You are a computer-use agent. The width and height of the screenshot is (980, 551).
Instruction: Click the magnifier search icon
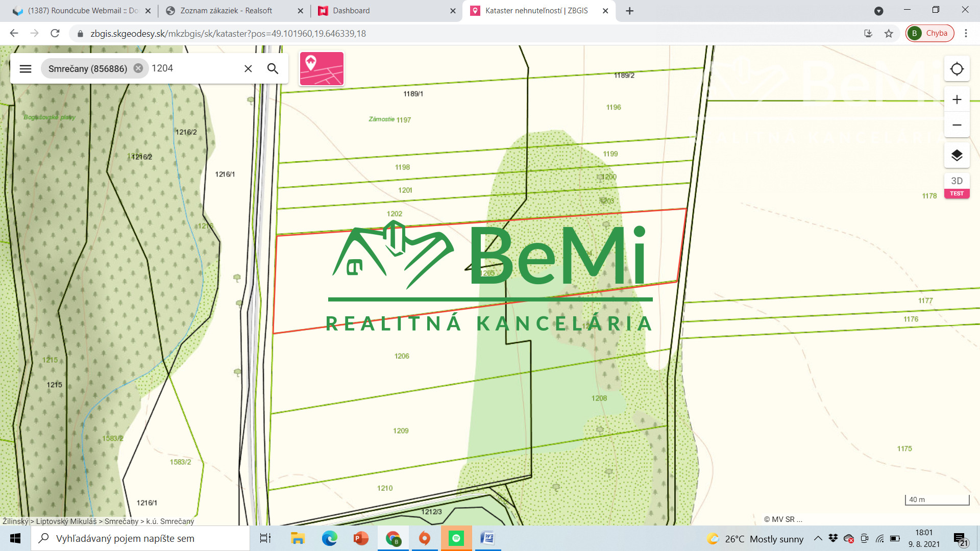click(x=273, y=68)
